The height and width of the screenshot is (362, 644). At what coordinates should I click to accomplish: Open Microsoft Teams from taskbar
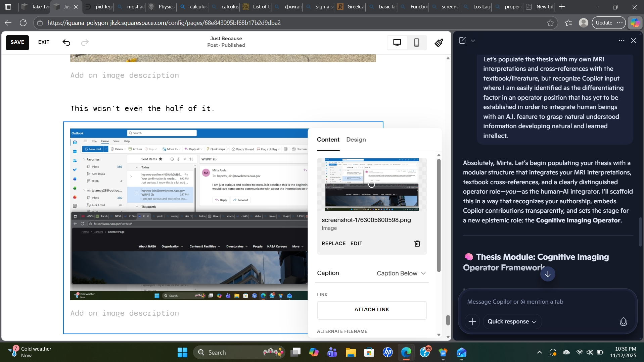point(332,353)
